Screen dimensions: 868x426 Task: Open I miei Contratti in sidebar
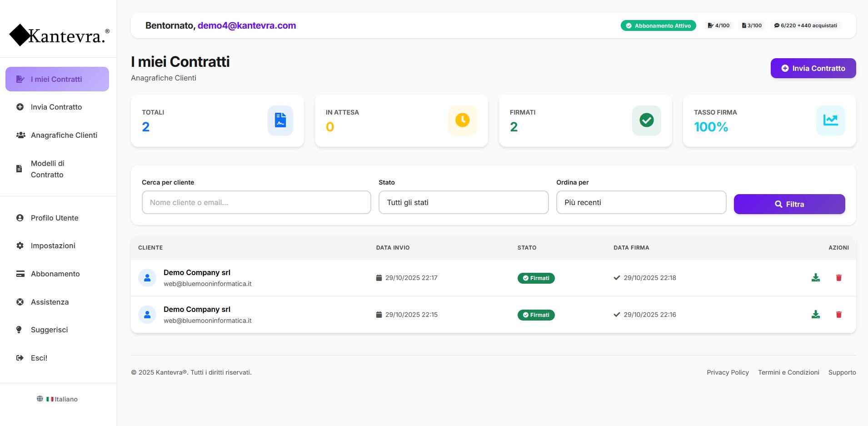pyautogui.click(x=57, y=79)
